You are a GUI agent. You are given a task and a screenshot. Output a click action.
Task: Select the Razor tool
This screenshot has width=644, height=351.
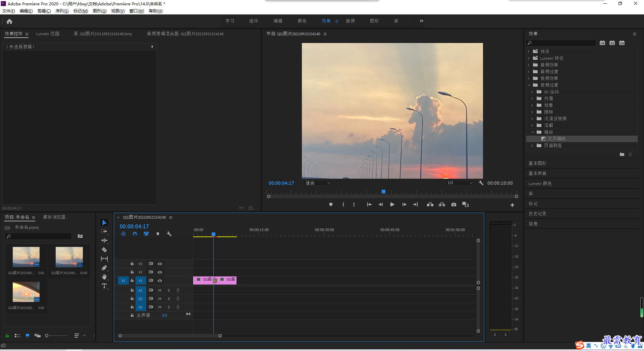(104, 250)
